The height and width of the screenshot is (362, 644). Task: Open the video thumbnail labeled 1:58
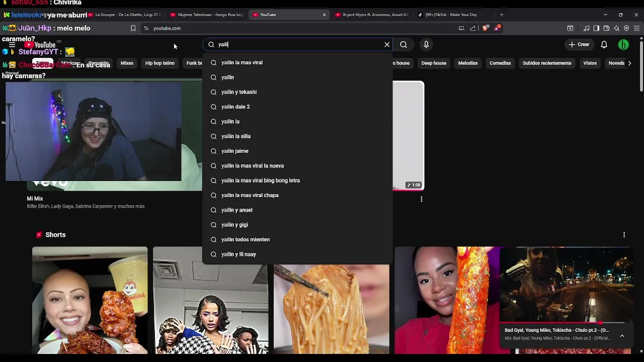pyautogui.click(x=409, y=136)
